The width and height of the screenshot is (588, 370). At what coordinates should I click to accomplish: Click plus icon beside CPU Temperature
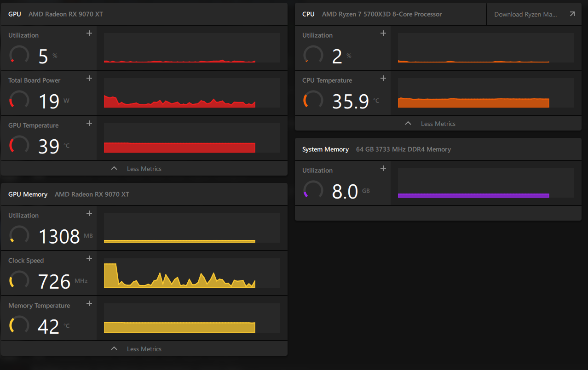[x=383, y=78]
